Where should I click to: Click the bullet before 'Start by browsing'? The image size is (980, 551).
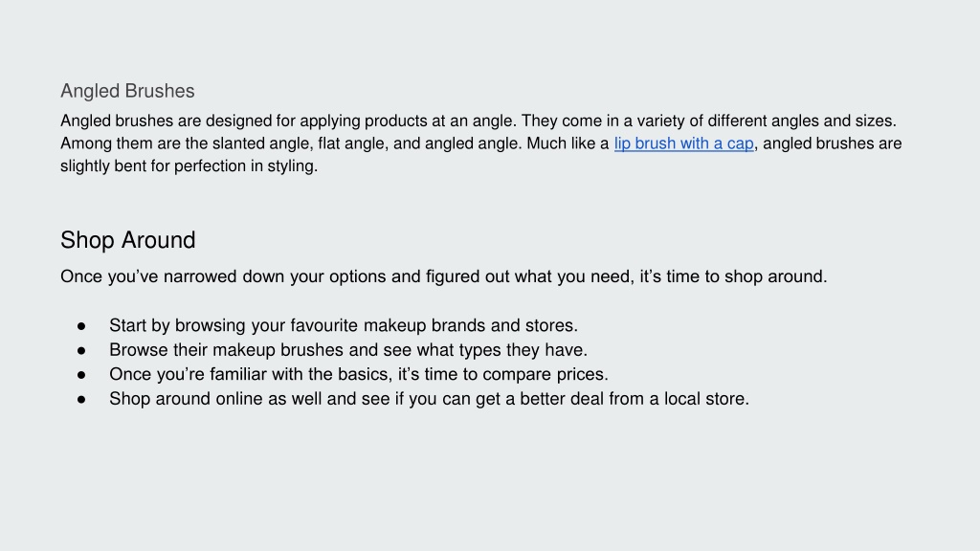81,326
